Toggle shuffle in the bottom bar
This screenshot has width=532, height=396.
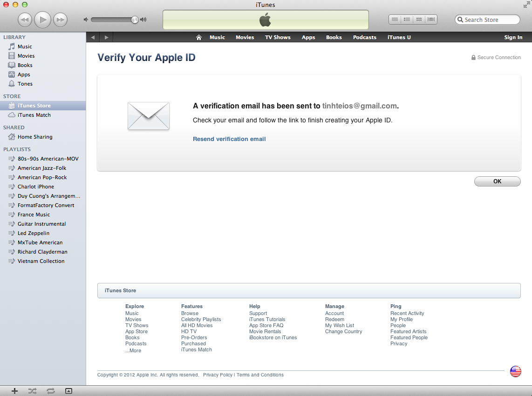tap(32, 391)
